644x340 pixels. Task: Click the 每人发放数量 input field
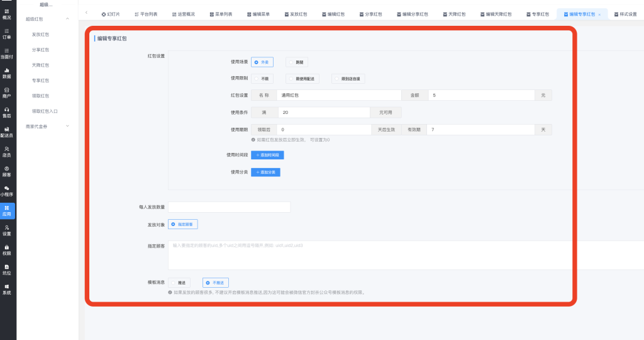click(x=229, y=207)
